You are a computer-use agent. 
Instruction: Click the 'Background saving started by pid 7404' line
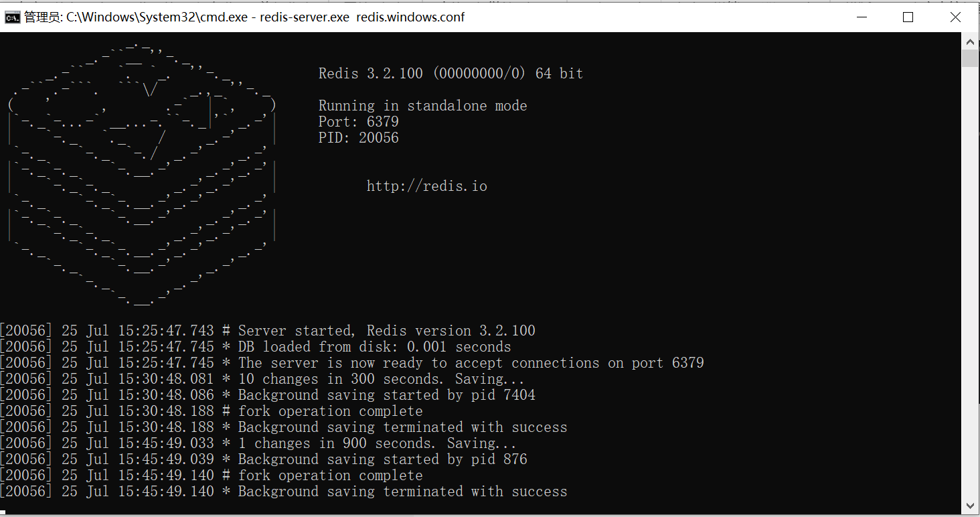pos(268,395)
